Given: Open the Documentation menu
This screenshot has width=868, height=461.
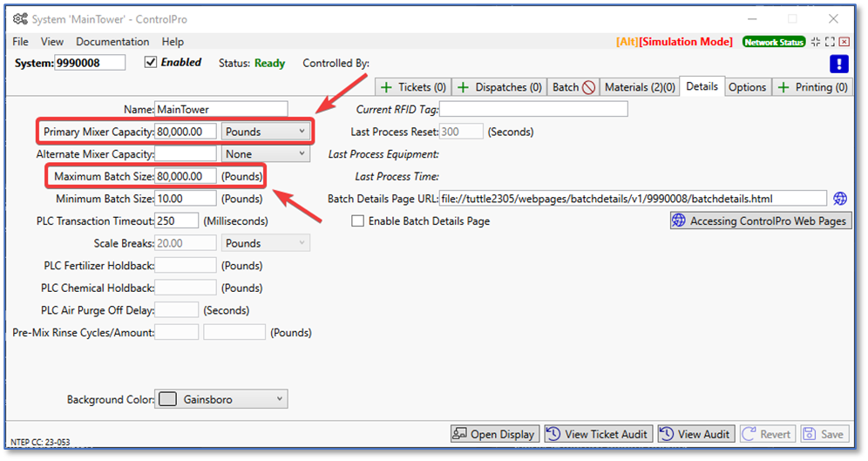Looking at the screenshot, I should [112, 42].
